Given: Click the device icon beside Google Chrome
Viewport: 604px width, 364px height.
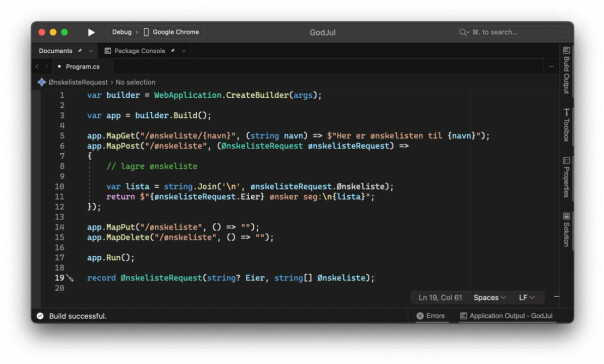Looking at the screenshot, I should point(146,32).
